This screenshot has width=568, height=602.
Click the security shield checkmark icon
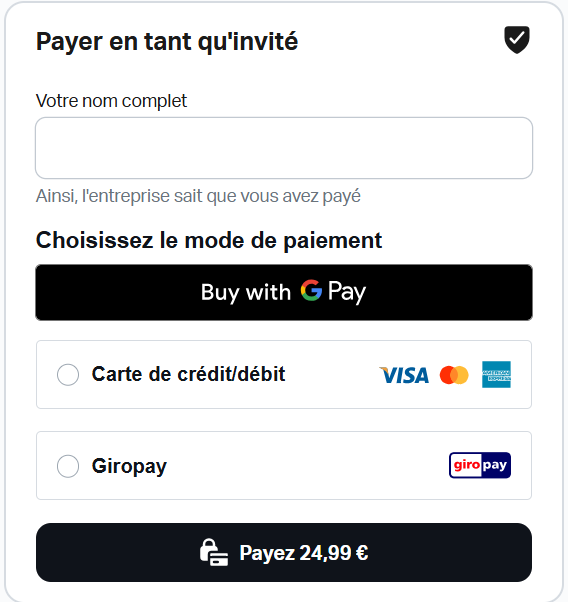pyautogui.click(x=517, y=40)
